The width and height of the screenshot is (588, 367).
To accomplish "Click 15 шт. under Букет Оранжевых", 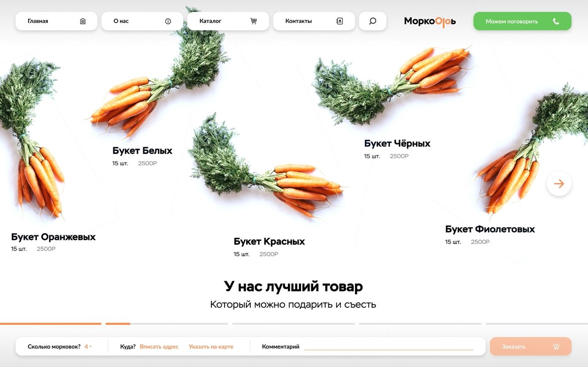I will coord(19,249).
